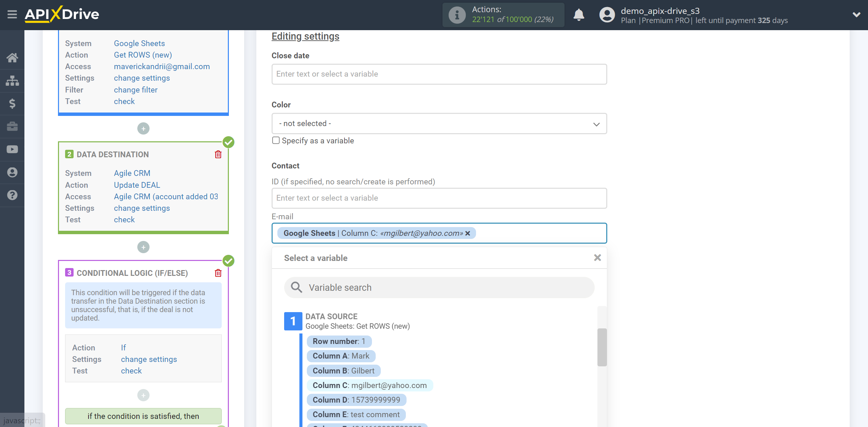Open the profile icon in sidebar
The height and width of the screenshot is (427, 868).
point(12,172)
